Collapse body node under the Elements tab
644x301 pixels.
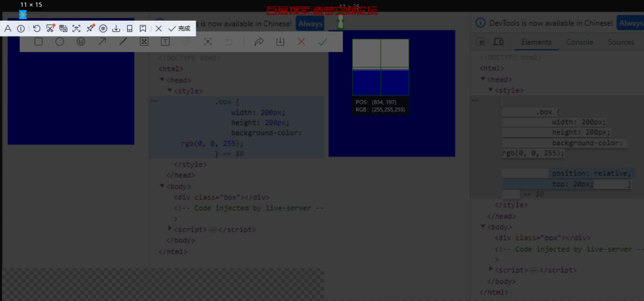point(483,226)
